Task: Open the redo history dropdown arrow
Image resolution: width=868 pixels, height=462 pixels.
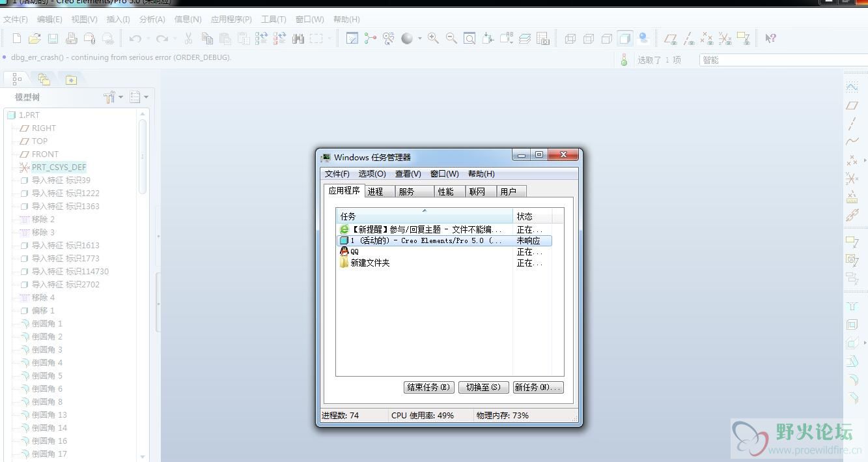Action: 175,38
